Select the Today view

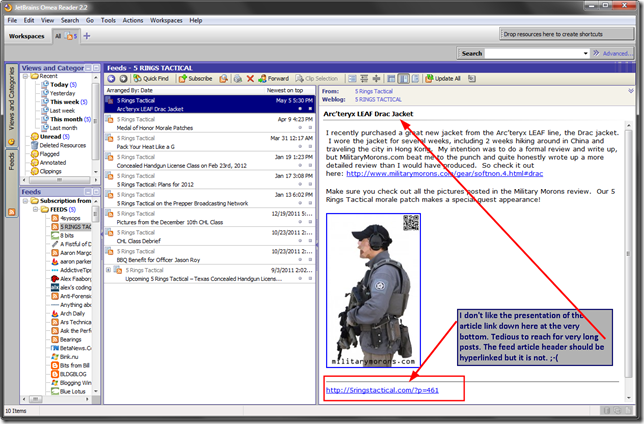click(x=59, y=85)
